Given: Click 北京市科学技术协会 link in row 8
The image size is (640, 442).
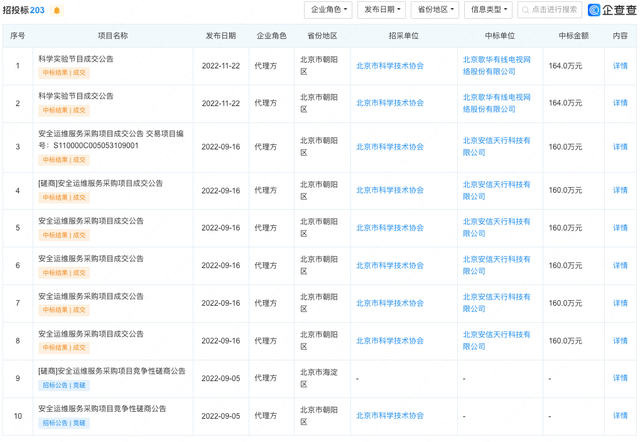Looking at the screenshot, I should point(390,341).
